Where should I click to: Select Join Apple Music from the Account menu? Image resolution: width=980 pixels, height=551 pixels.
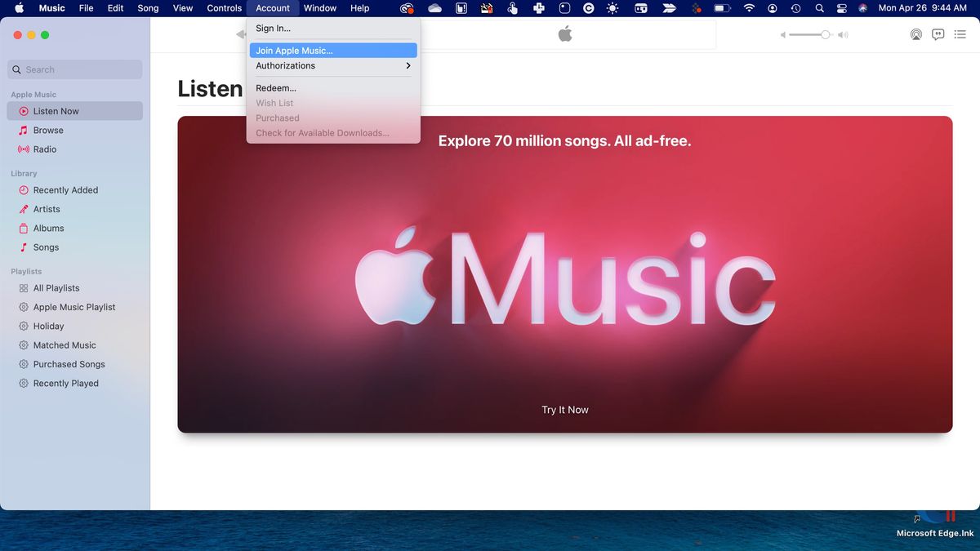point(293,50)
